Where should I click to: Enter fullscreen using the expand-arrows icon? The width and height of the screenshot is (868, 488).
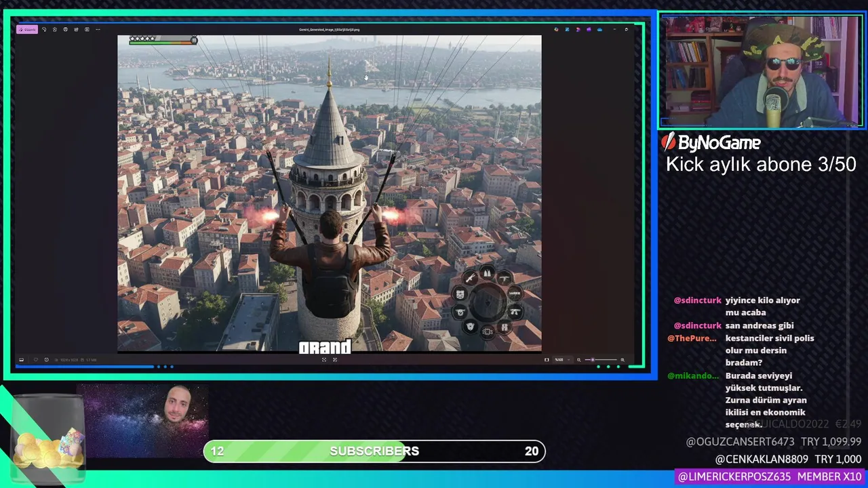tap(335, 360)
